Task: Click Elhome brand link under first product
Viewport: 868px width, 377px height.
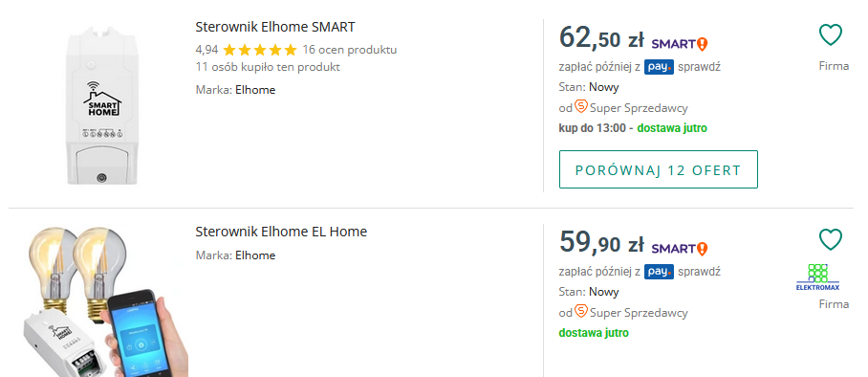Action: point(255,90)
